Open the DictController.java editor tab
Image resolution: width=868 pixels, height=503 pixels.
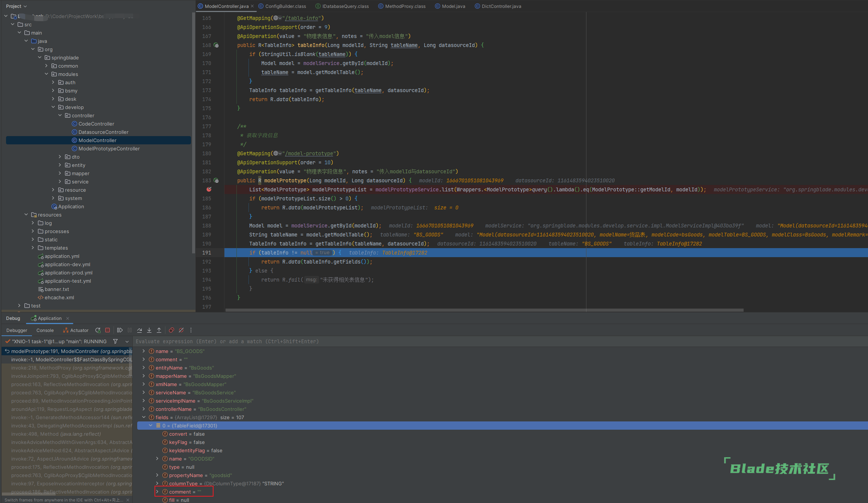[498, 6]
